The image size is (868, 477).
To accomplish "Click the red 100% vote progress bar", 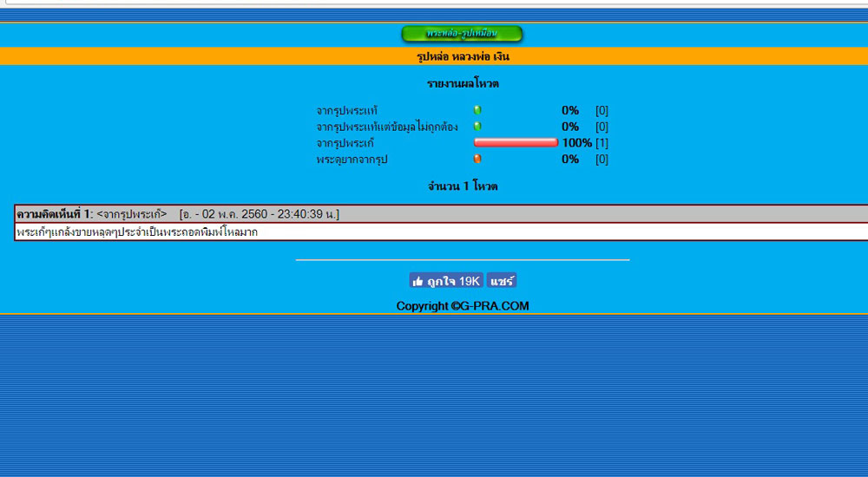I will [516, 142].
